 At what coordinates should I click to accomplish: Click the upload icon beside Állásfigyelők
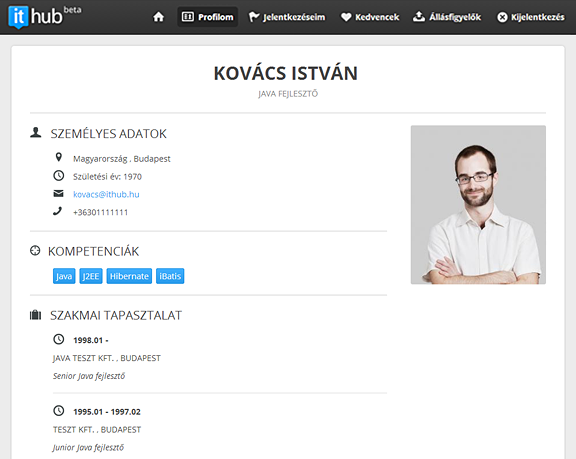419,16
